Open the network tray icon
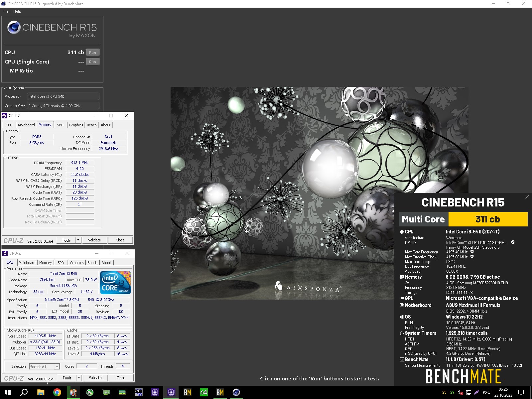Image resolution: width=532 pixels, height=399 pixels. 468,392
